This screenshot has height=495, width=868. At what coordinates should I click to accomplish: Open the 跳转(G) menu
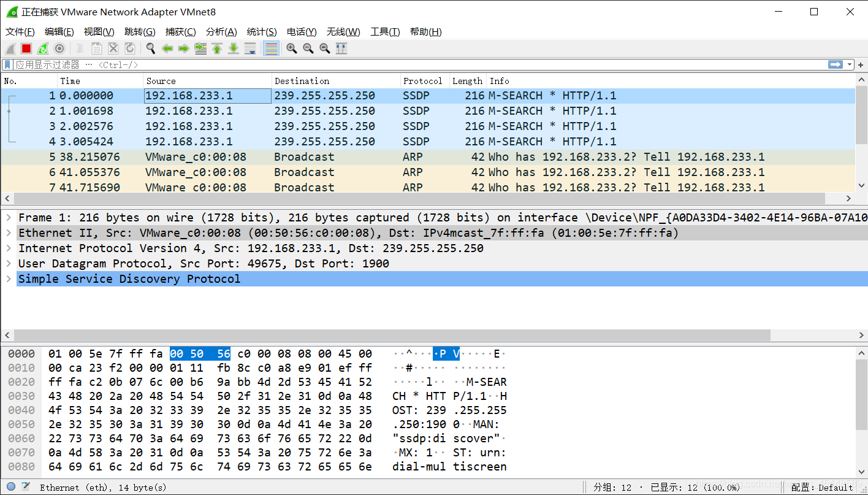(140, 32)
